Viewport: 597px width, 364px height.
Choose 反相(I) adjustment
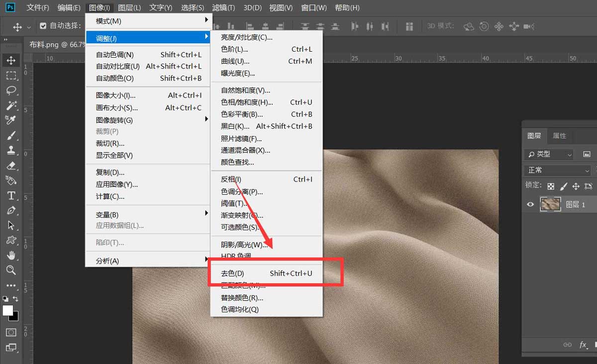[x=267, y=179]
